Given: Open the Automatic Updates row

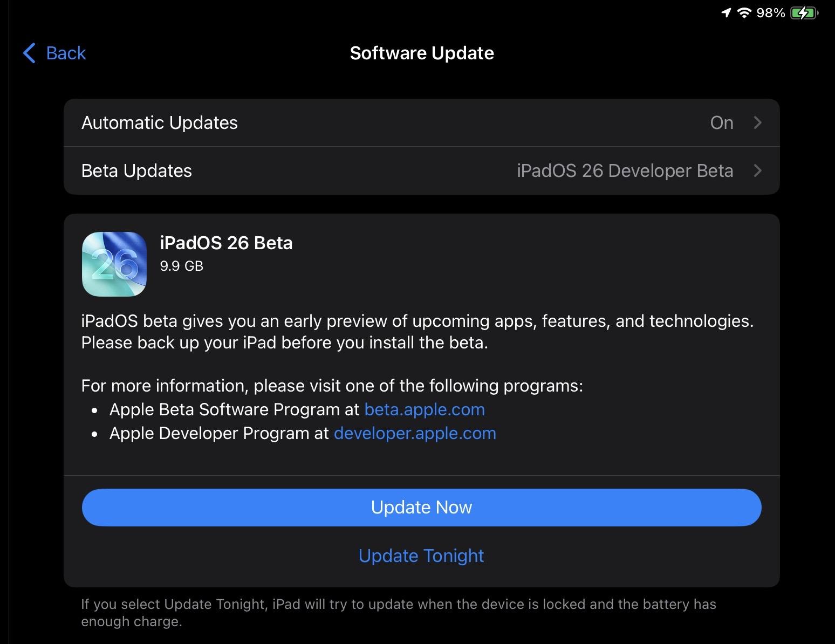Looking at the screenshot, I should coord(422,122).
